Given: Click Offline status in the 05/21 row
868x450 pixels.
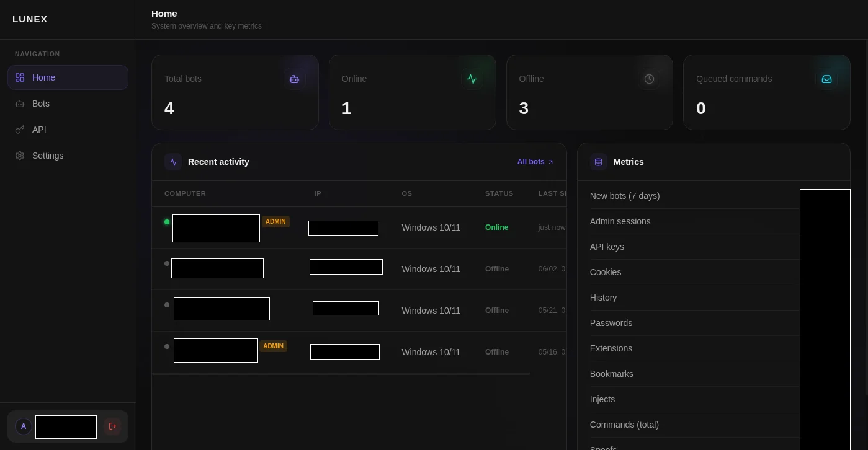Looking at the screenshot, I should point(497,311).
